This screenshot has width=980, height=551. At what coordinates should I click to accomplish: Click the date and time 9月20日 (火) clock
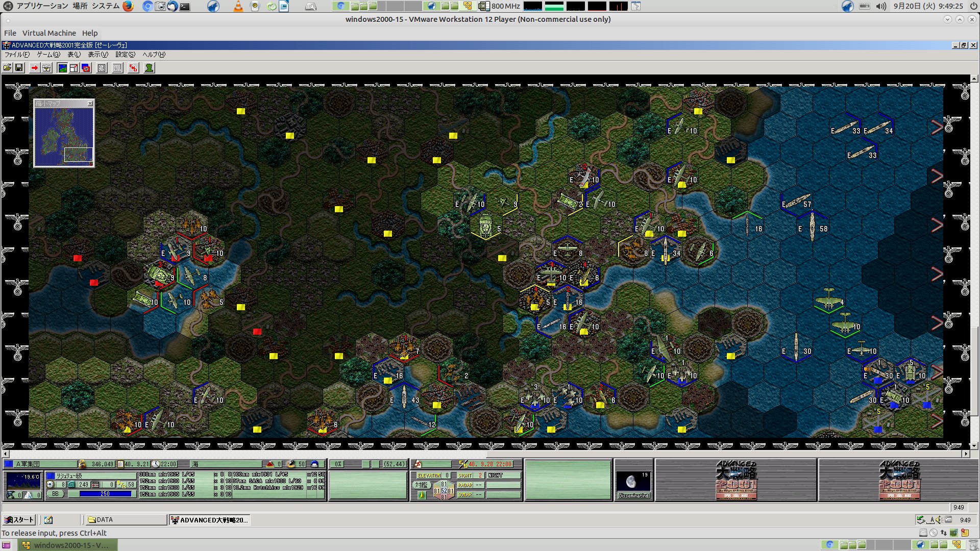click(x=928, y=6)
